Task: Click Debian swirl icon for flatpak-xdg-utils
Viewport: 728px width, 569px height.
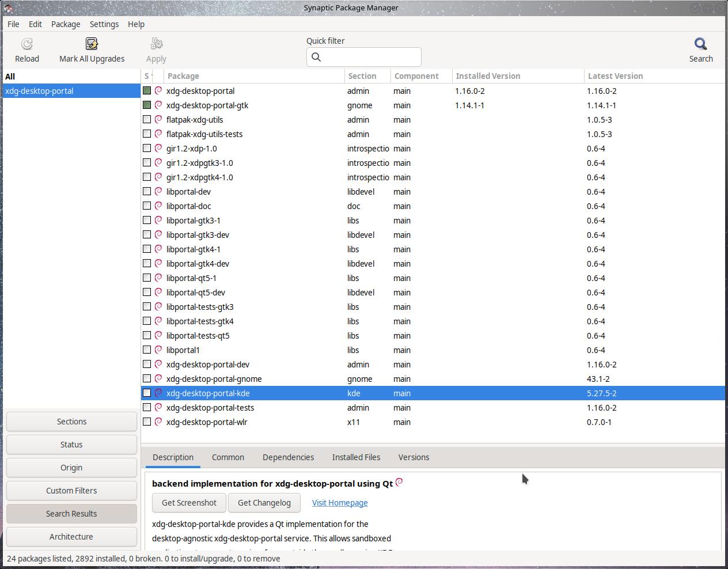Action: tap(158, 120)
